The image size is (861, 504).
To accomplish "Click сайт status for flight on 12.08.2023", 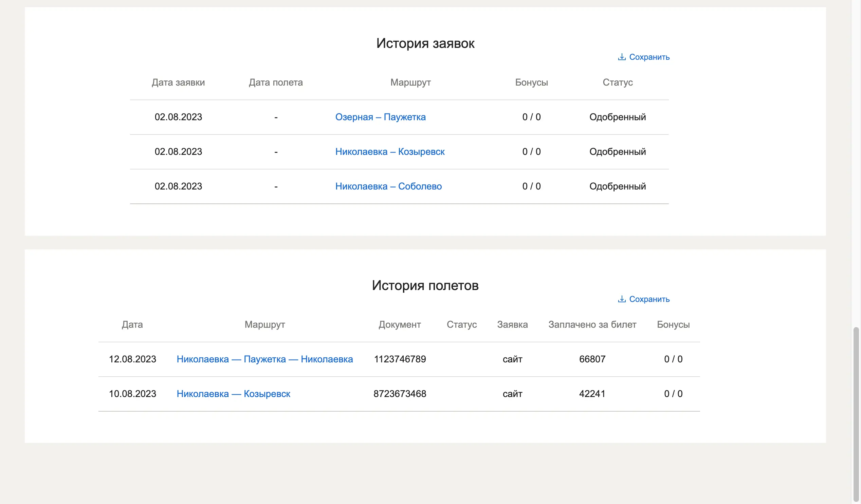I will pyautogui.click(x=512, y=359).
